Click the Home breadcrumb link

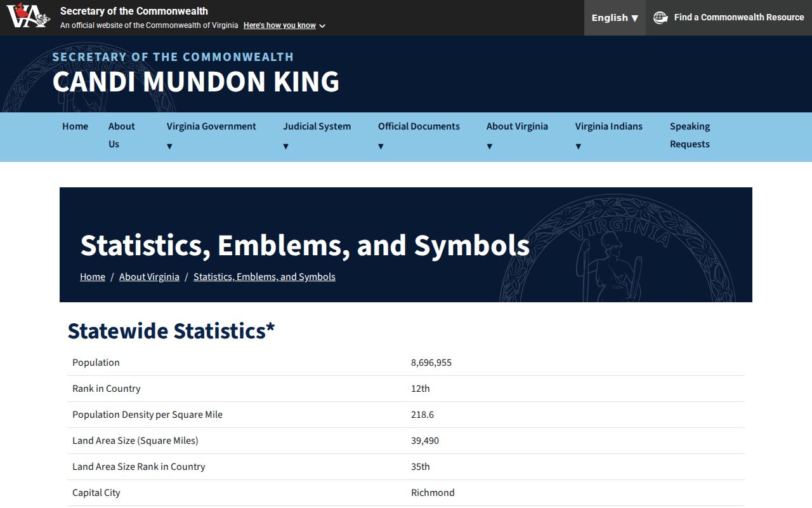click(93, 277)
